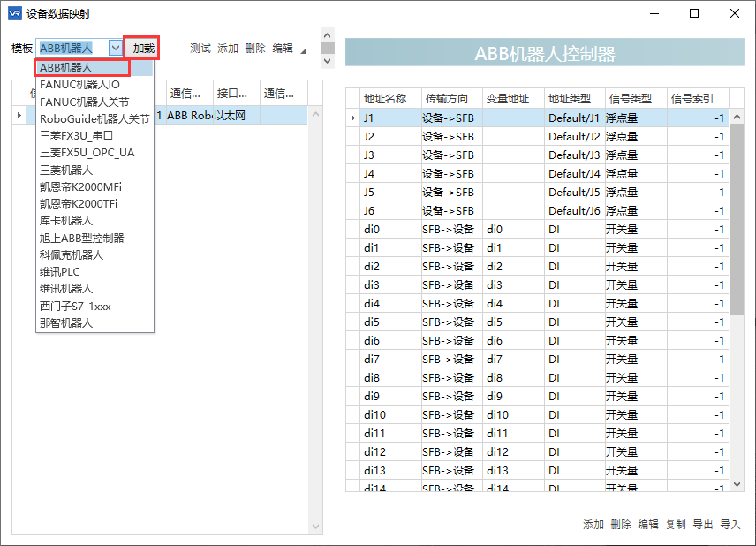
Task: Click the di0 address name cell
Action: pos(391,229)
